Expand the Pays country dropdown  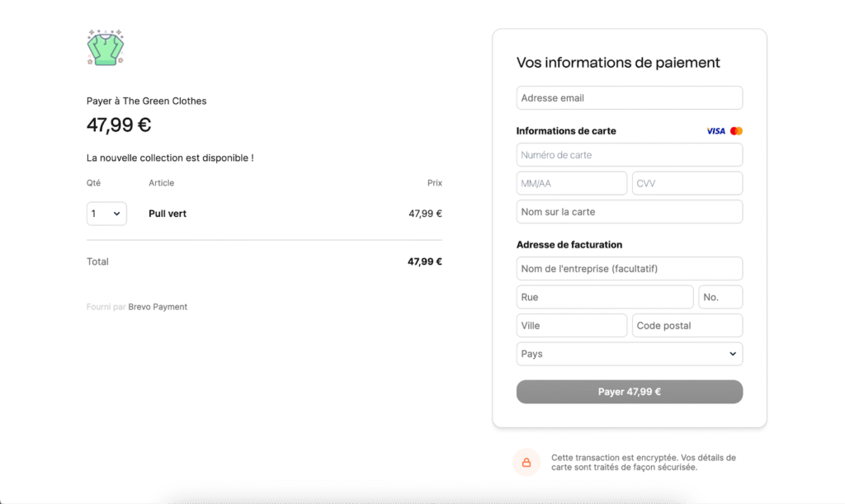(629, 354)
